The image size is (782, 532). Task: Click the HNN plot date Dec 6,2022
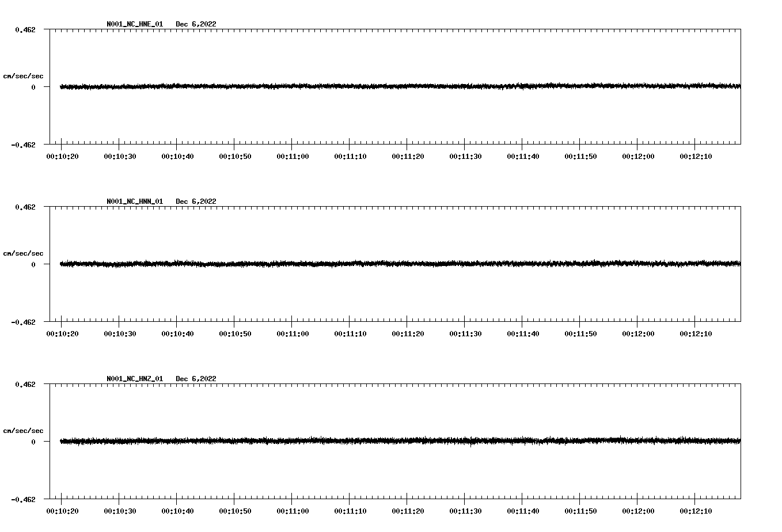coord(196,202)
